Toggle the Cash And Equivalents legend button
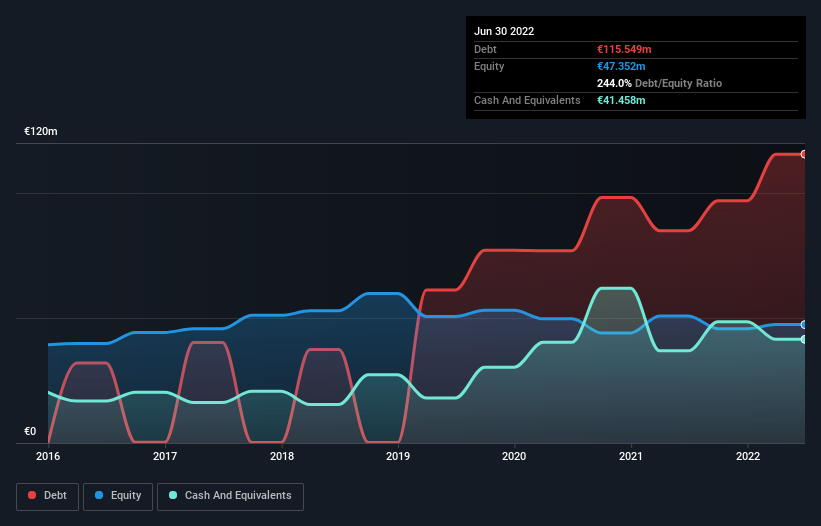Image resolution: width=821 pixels, height=526 pixels. (x=230, y=496)
